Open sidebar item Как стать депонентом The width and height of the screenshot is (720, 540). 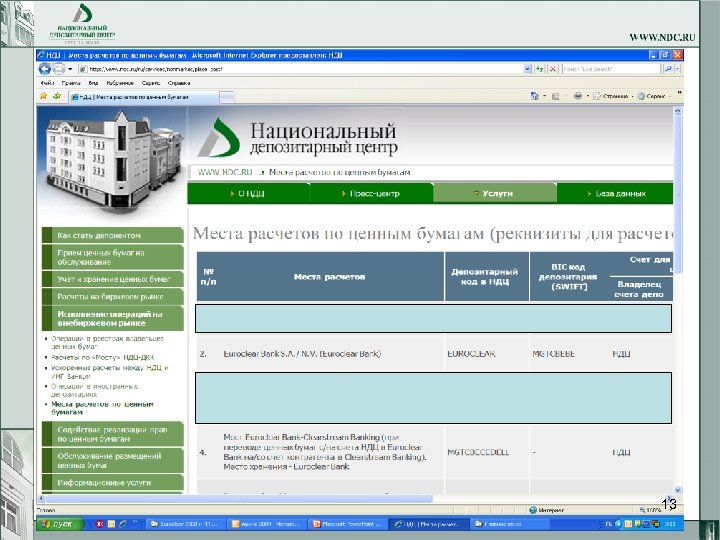(x=113, y=235)
